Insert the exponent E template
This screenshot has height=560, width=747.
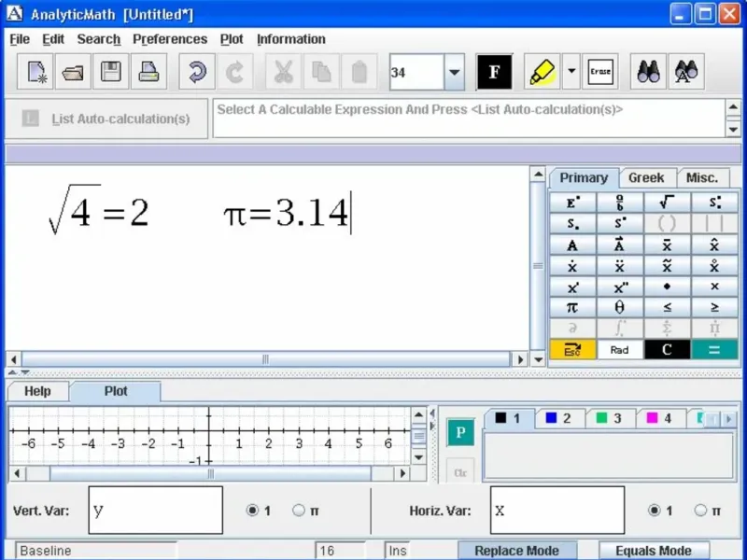click(572, 203)
